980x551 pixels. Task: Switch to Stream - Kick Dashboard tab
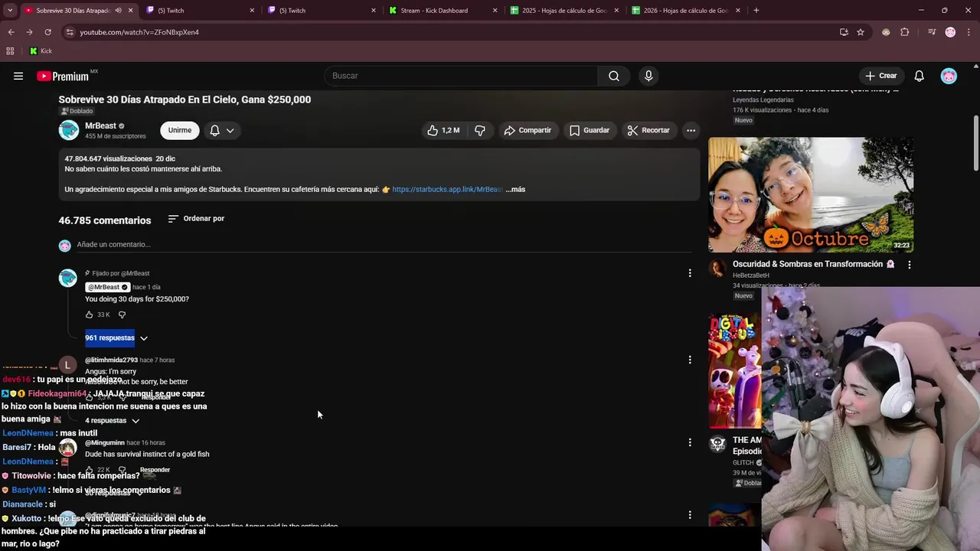pos(444,11)
